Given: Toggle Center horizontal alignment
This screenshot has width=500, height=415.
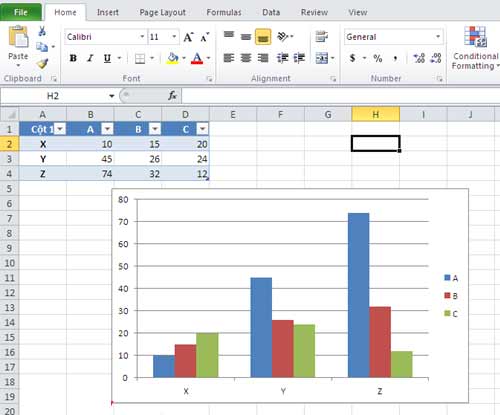Looking at the screenshot, I should (246, 58).
